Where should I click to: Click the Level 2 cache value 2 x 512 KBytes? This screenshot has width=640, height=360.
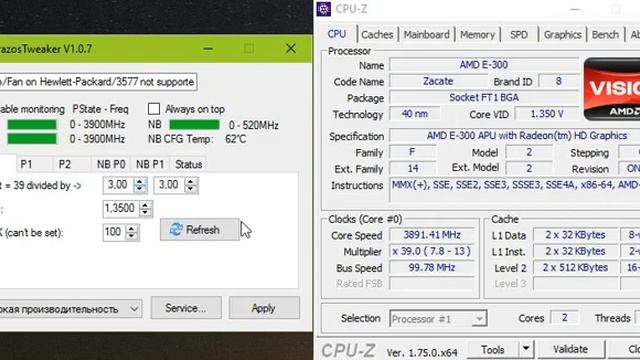576,268
